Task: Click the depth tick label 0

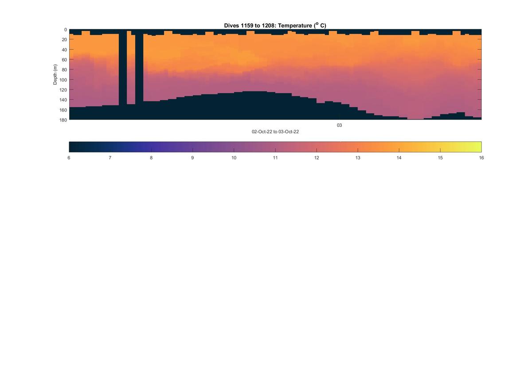Action: pyautogui.click(x=66, y=30)
